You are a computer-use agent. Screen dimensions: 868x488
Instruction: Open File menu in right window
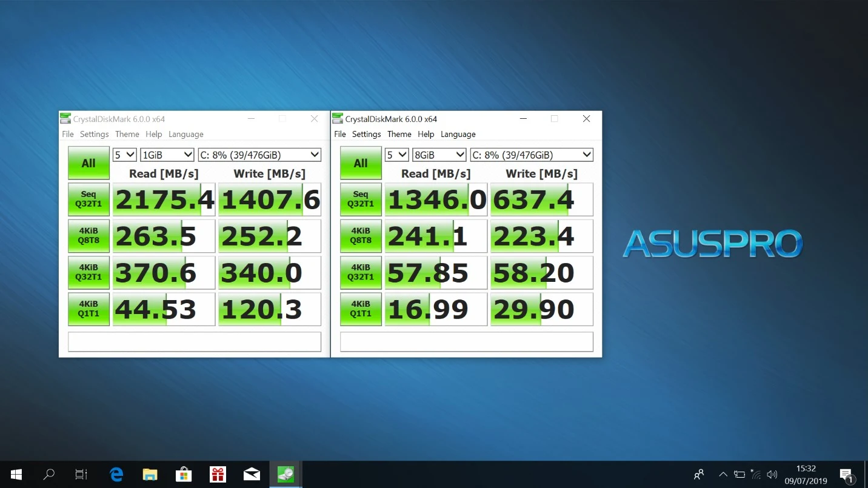point(340,134)
